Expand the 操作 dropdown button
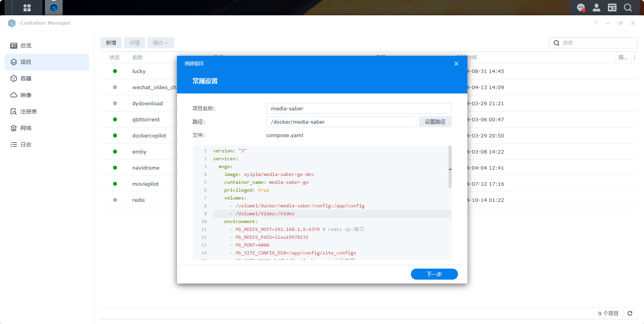This screenshot has width=644, height=324. (161, 43)
